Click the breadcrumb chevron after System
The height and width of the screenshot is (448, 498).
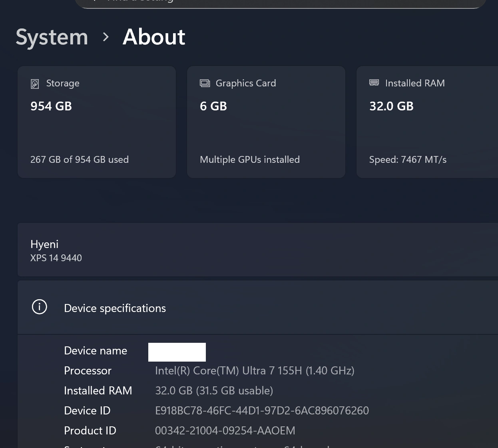pyautogui.click(x=106, y=37)
